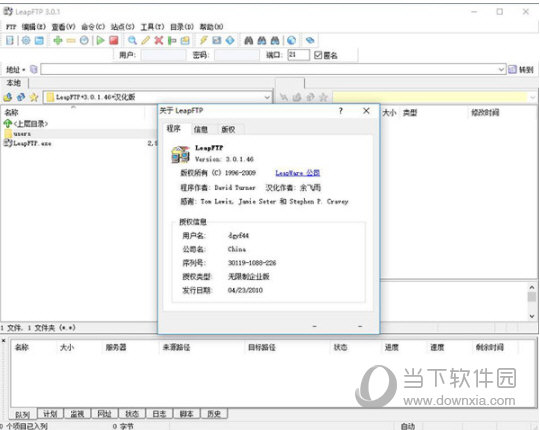Select the 本地 local pane tab
This screenshot has width=540, height=430.
(x=14, y=83)
